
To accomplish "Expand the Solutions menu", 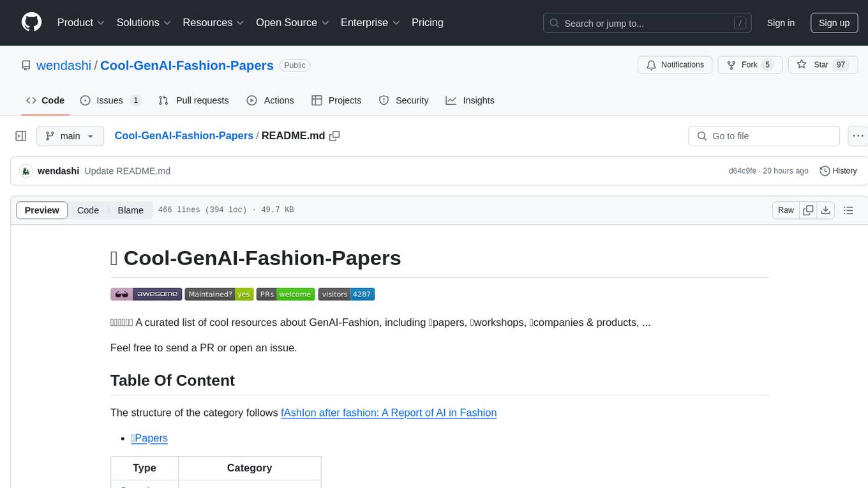I will [x=144, y=22].
